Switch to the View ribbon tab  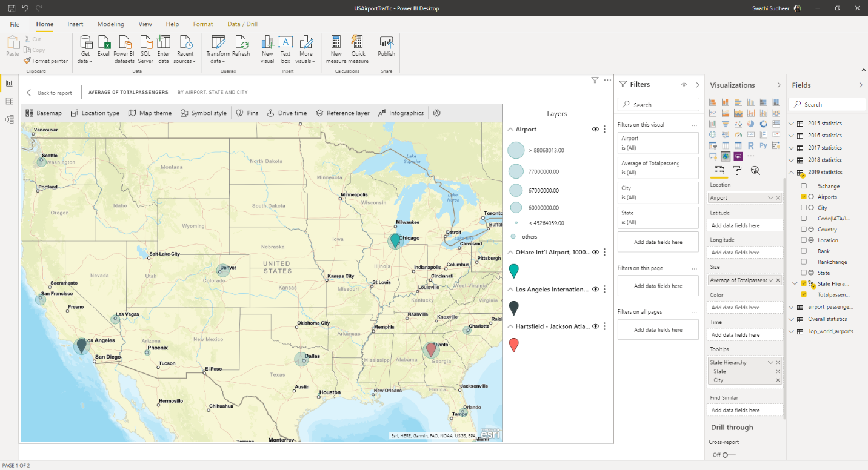pyautogui.click(x=145, y=24)
